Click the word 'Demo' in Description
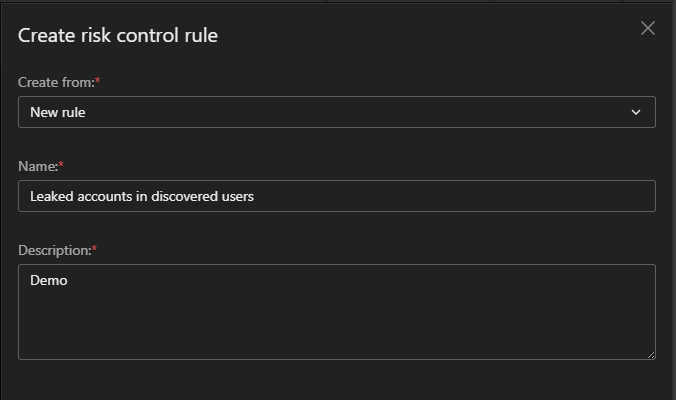Image resolution: width=676 pixels, height=400 pixels. coord(49,281)
